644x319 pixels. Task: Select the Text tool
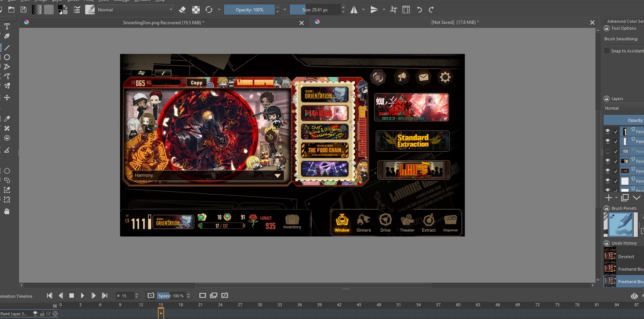pyautogui.click(x=7, y=26)
